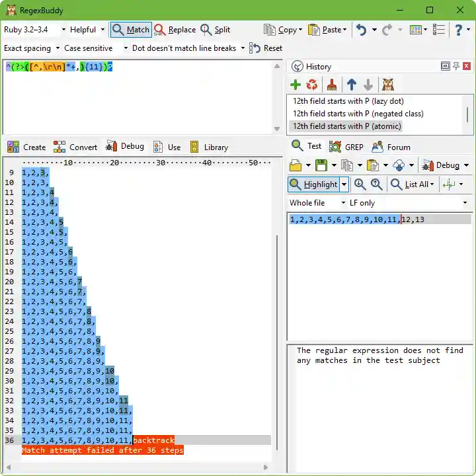The width and height of the screenshot is (476, 476).
Task: Open the Helpful mode dropdown
Action: pos(87,30)
